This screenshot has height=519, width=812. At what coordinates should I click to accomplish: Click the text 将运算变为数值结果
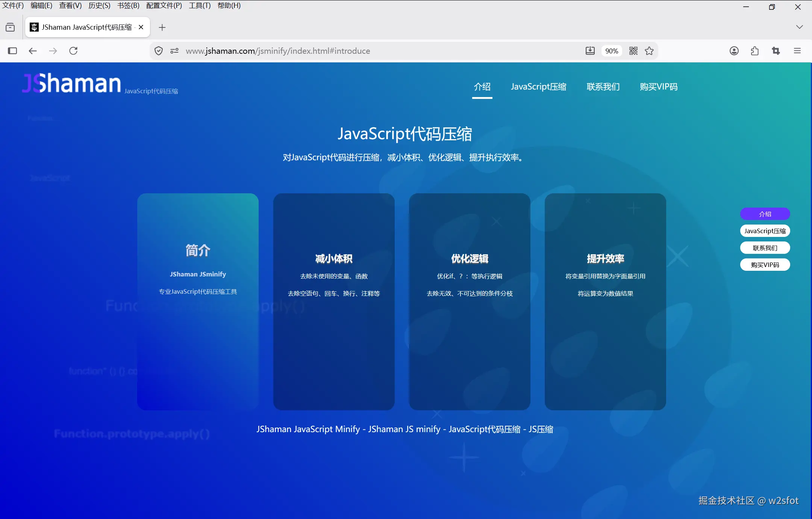point(605,293)
